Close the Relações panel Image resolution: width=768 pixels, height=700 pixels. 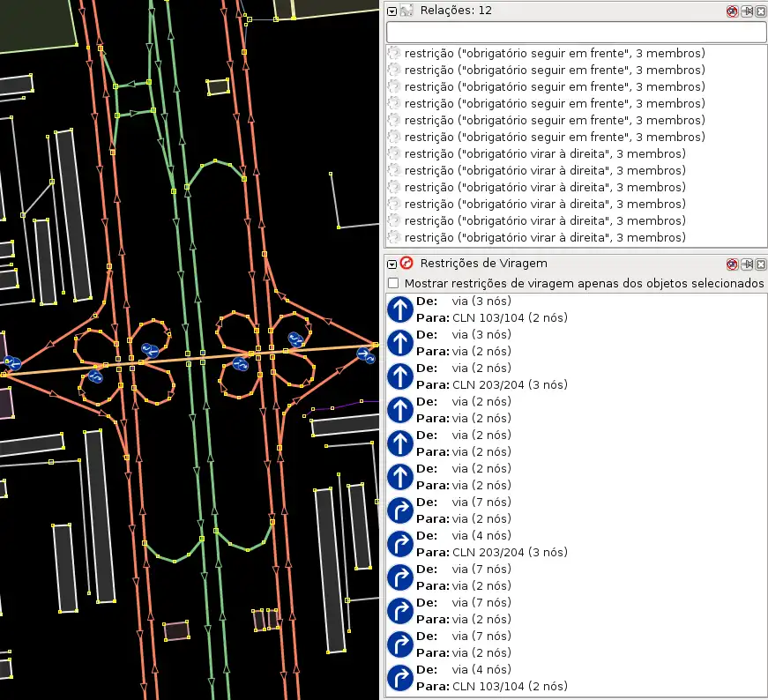pos(759,11)
